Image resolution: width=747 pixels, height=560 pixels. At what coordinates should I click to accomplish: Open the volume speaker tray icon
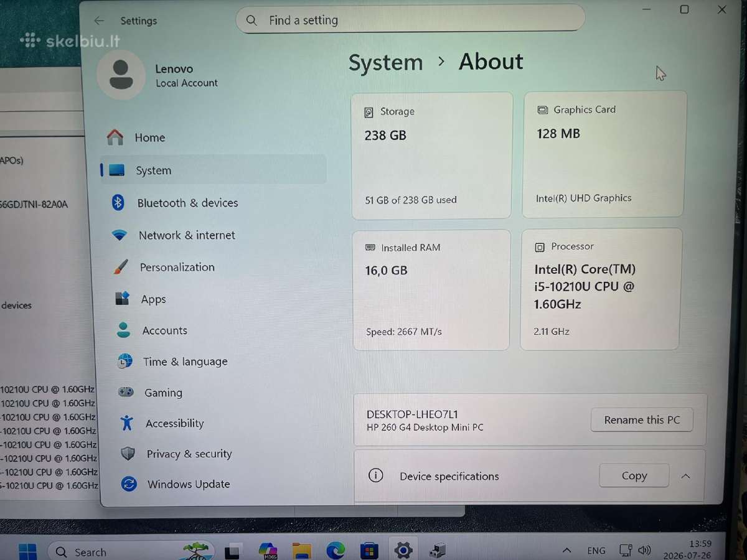coord(645,551)
